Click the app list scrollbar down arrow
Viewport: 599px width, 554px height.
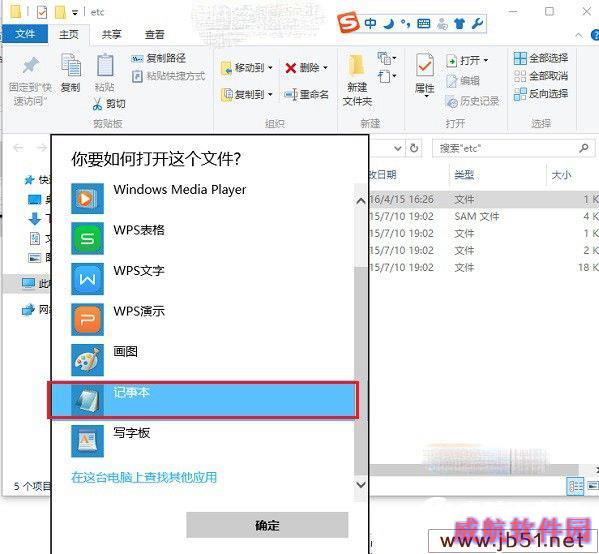coord(361,485)
